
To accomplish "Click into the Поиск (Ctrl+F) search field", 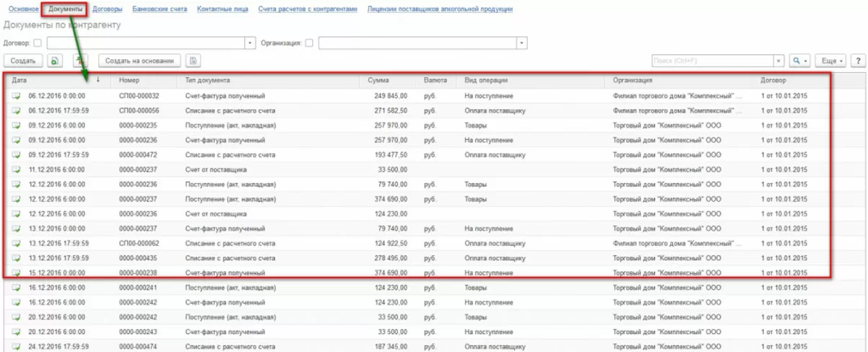I will click(x=712, y=61).
